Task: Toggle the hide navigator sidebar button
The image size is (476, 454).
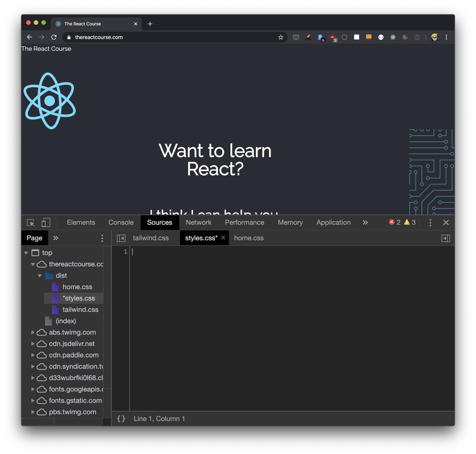Action: (x=121, y=238)
